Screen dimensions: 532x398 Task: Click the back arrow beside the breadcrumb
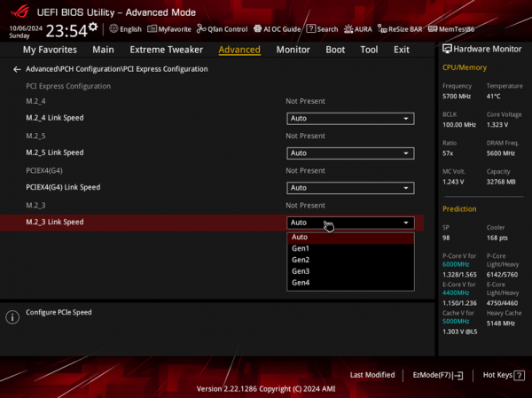(x=17, y=69)
